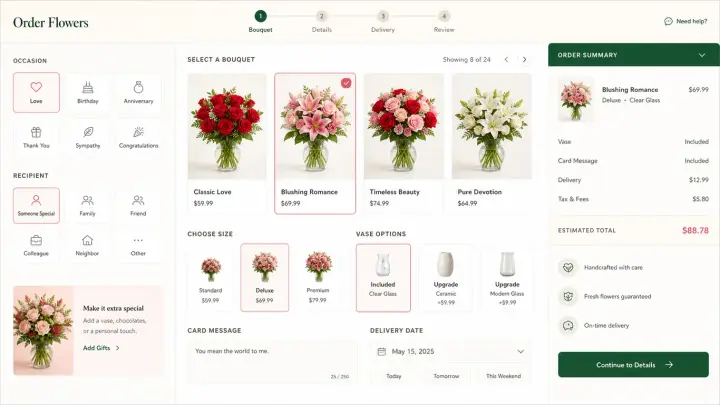This screenshot has height=405, width=720.
Task: Collapse the Order Summary panel
Action: tap(702, 55)
